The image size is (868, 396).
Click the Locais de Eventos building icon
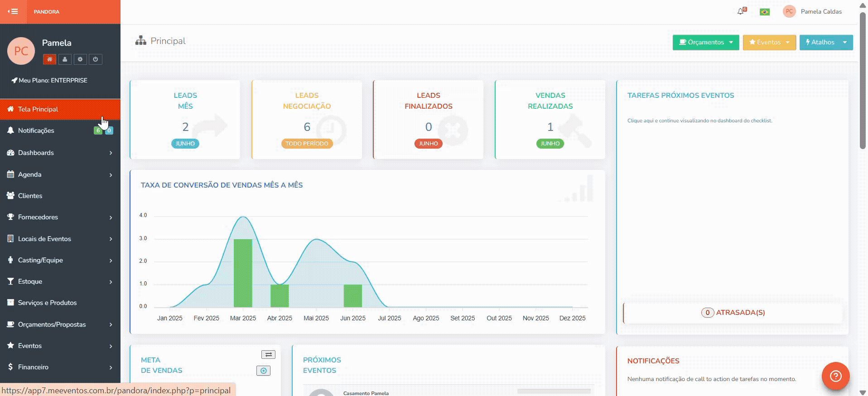(x=10, y=238)
